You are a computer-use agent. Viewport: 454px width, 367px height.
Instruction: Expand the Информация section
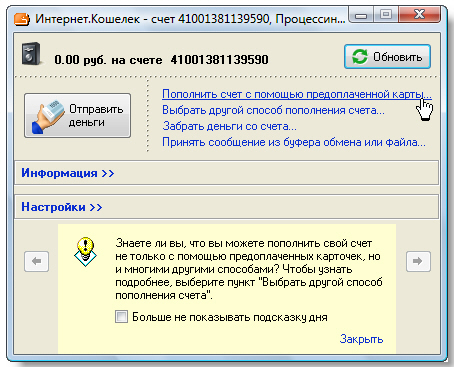pos(68,173)
